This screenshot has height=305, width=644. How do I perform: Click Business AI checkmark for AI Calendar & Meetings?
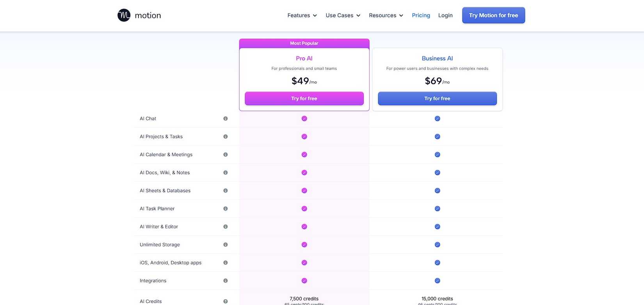tap(438, 155)
